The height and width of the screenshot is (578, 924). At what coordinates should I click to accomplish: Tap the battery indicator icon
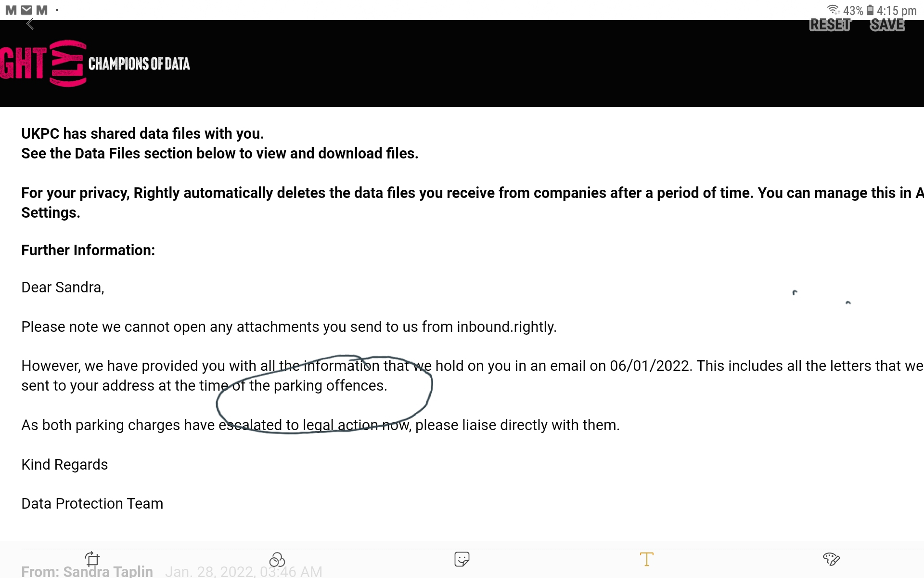(x=870, y=10)
